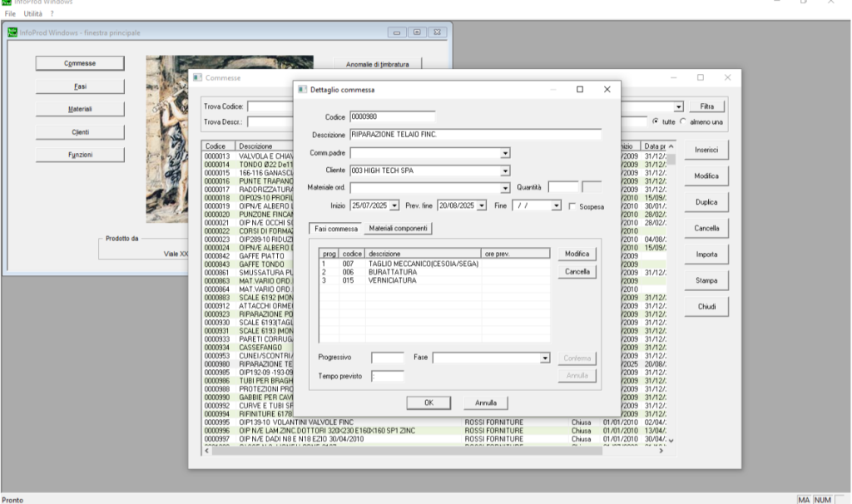Screen dimensions: 852x504
Task: Click the Dettaglio commessa window title icon
Action: pos(303,89)
